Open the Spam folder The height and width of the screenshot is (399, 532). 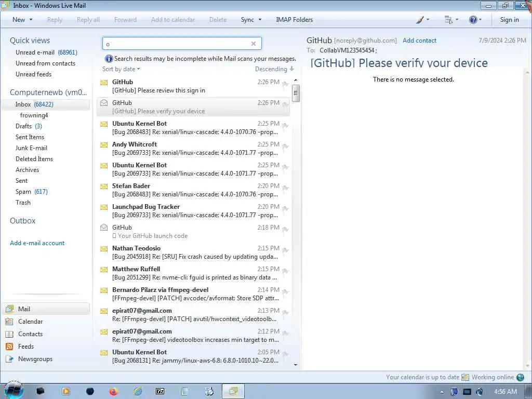[x=31, y=192]
